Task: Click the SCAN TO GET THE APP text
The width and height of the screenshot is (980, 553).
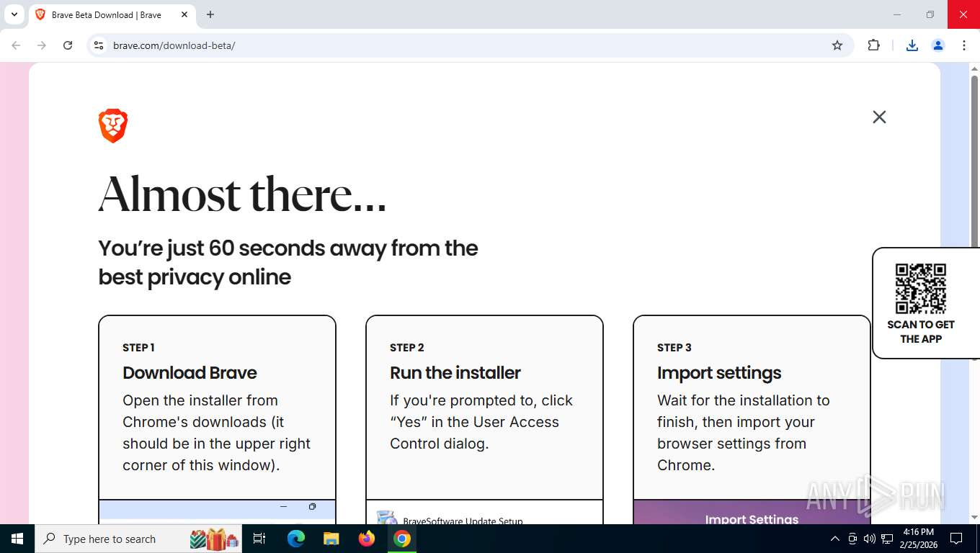Action: coord(921,331)
